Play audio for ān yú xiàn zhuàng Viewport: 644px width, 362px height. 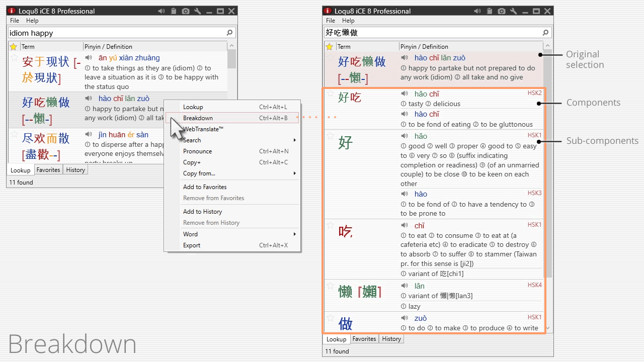click(x=89, y=58)
